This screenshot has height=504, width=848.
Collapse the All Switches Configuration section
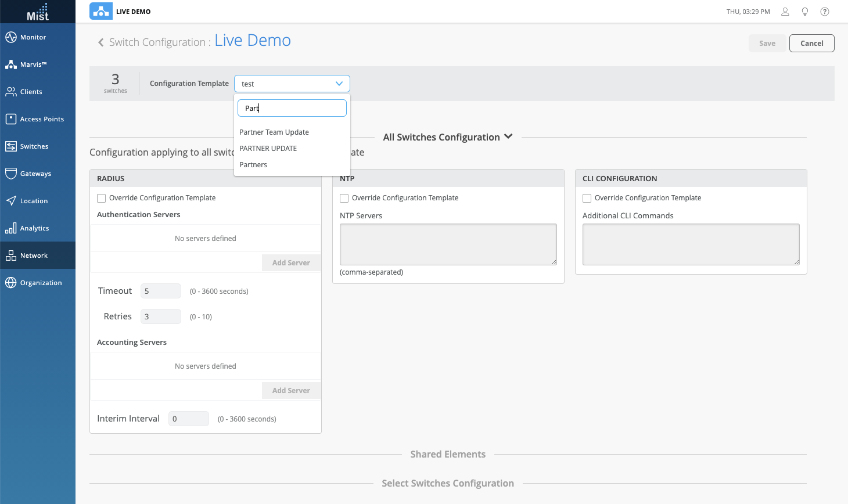pos(508,137)
